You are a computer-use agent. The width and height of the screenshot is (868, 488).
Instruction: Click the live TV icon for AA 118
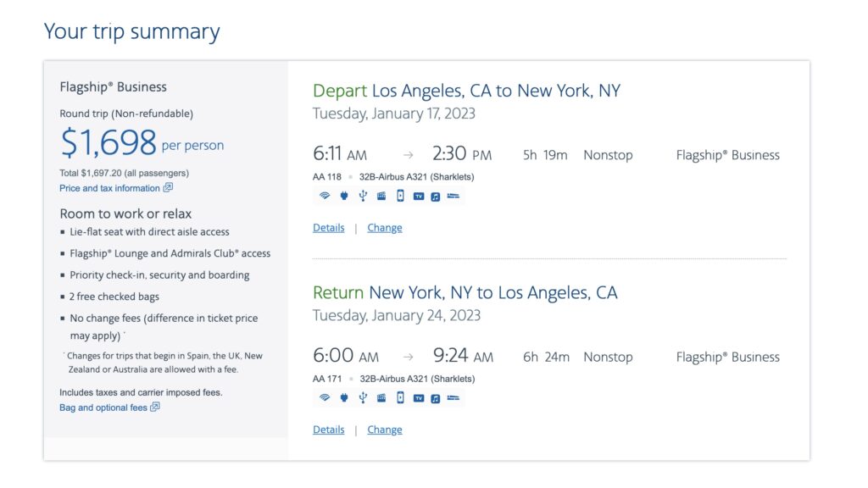coord(419,197)
